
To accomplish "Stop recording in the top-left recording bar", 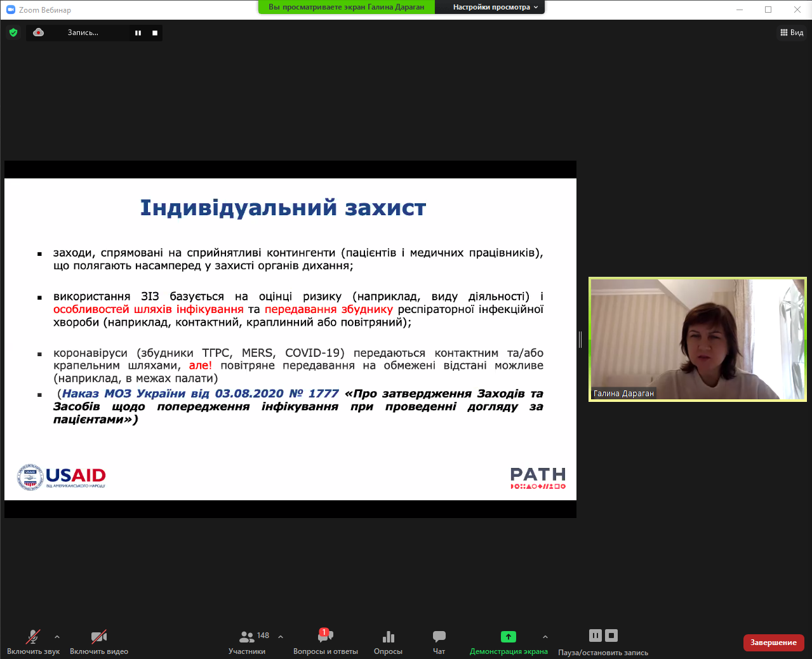I will (x=155, y=33).
